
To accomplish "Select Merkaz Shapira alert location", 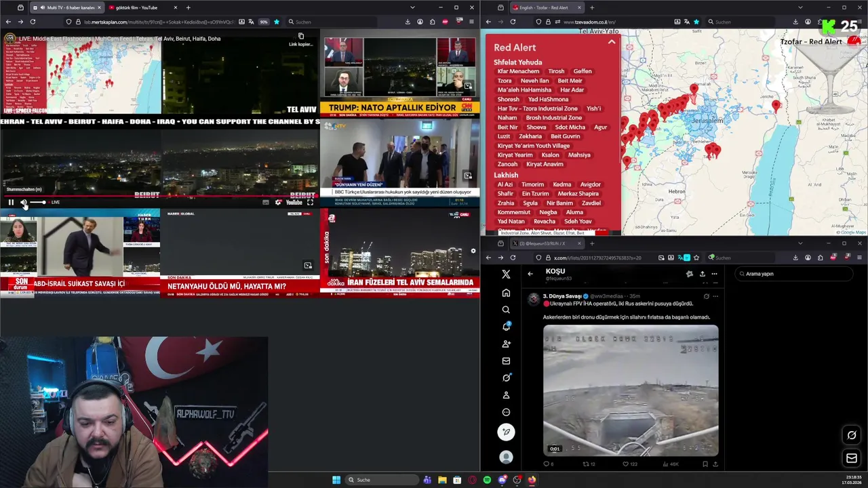I will pos(578,194).
